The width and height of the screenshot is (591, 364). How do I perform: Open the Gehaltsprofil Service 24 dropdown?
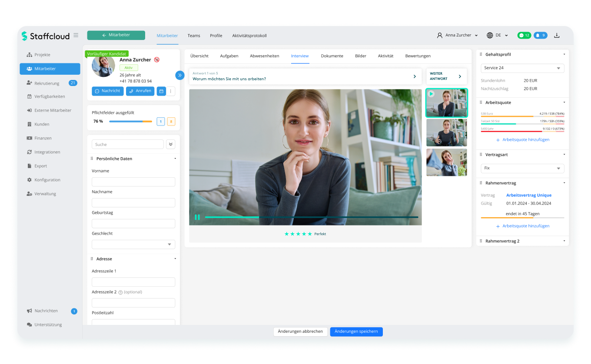(x=522, y=68)
